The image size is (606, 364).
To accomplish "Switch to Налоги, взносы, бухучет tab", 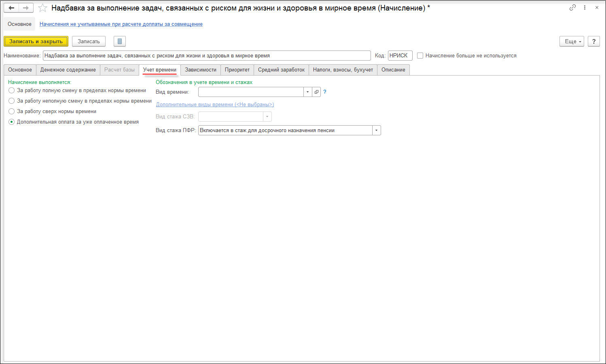I will click(x=343, y=70).
